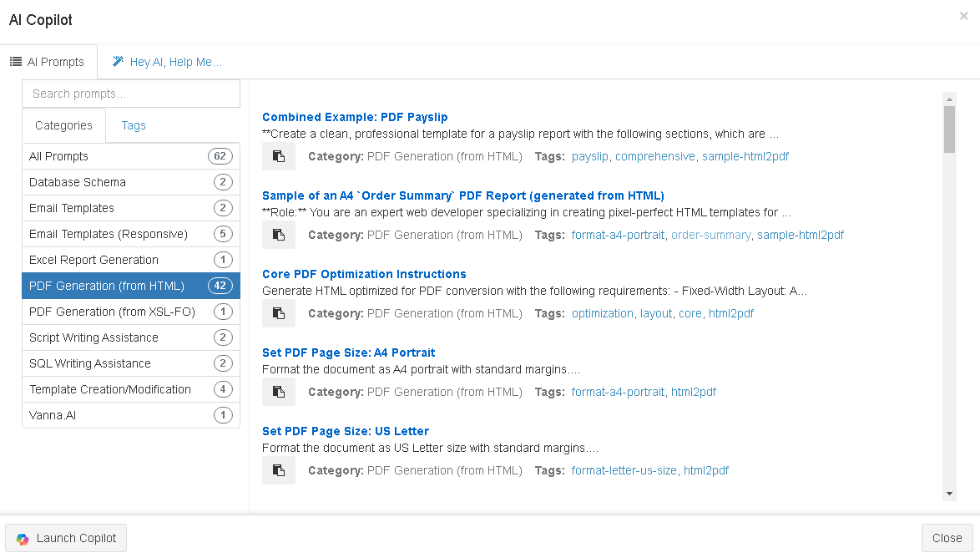Image resolution: width=980 pixels, height=558 pixels.
Task: Click the payslip tag link
Action: (590, 156)
